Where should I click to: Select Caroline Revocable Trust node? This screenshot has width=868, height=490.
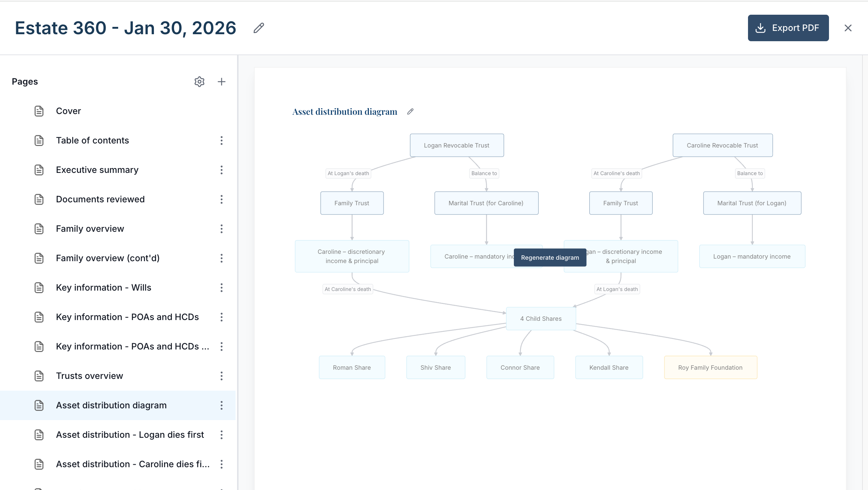pyautogui.click(x=723, y=145)
